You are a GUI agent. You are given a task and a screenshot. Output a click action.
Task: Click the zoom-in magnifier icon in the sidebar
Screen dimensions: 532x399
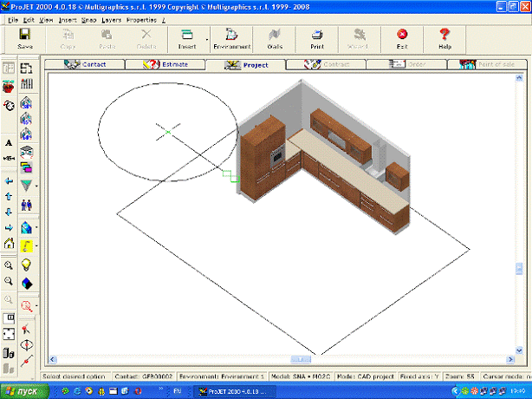(x=9, y=266)
